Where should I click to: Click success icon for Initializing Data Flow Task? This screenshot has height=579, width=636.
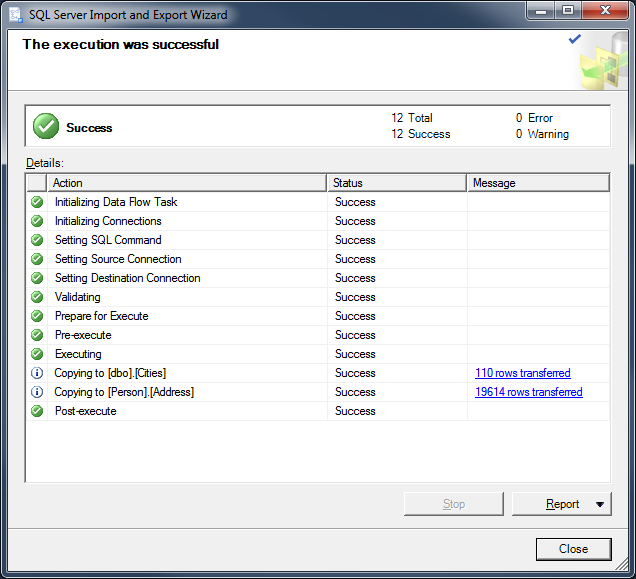(37, 202)
